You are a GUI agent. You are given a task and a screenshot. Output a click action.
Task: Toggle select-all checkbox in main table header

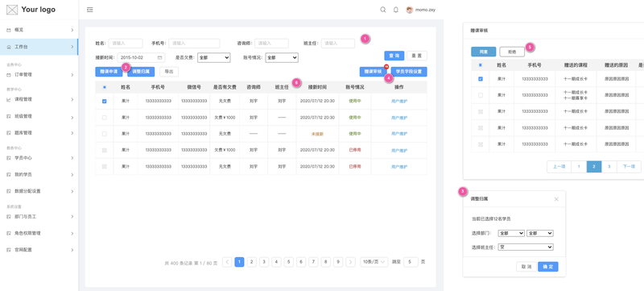pos(105,87)
